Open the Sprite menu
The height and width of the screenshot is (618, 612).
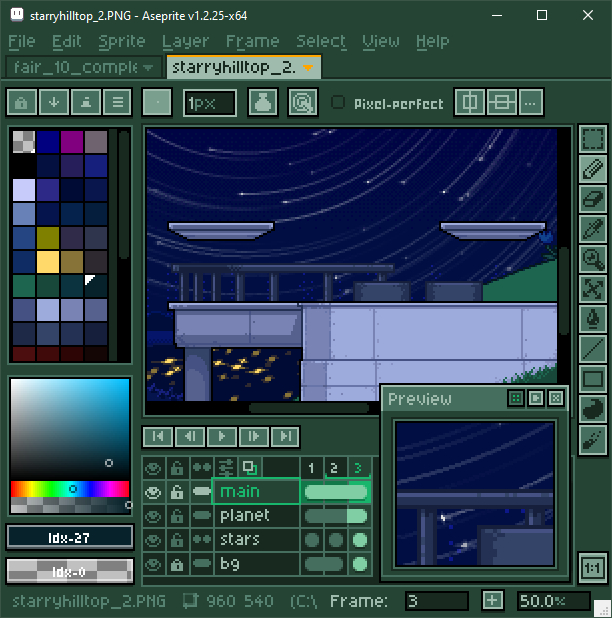point(121,41)
